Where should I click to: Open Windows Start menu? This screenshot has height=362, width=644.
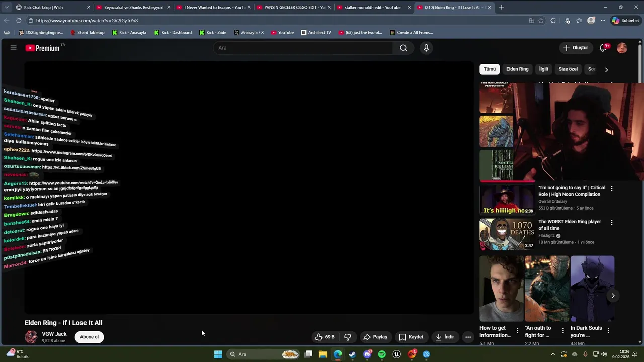click(218, 354)
